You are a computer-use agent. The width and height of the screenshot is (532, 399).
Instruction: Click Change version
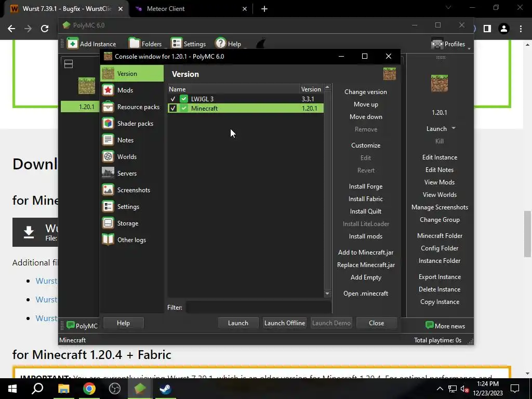[366, 92]
